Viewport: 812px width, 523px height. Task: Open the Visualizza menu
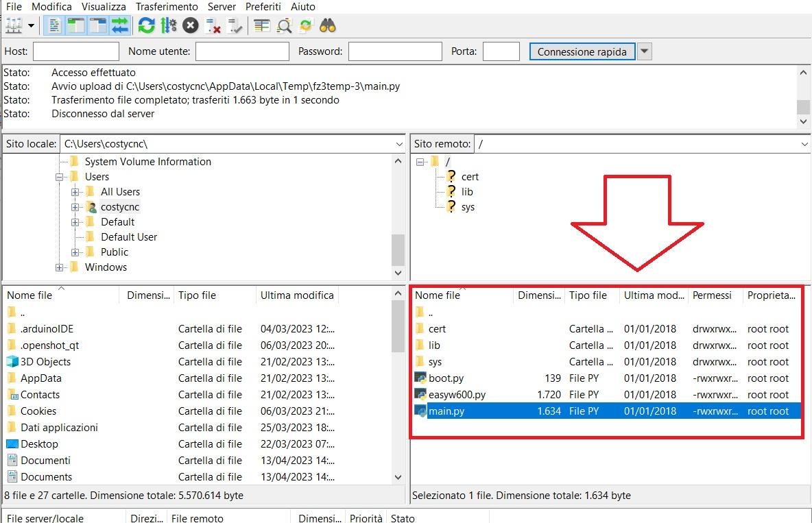(x=104, y=7)
